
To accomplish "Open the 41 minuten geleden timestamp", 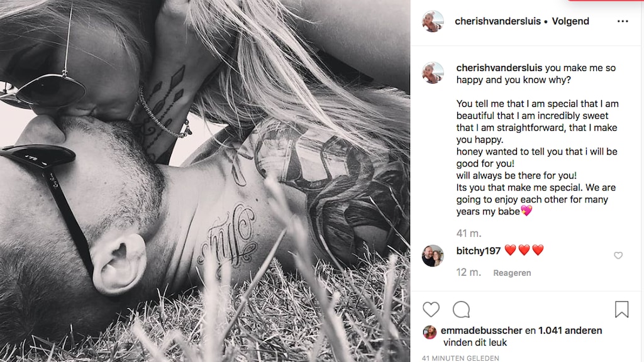I will coord(460,358).
